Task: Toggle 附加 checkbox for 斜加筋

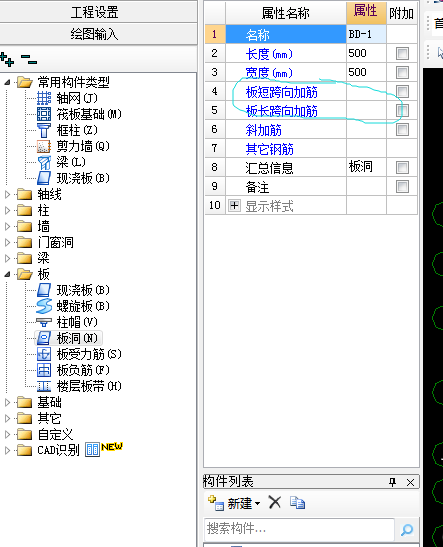Action: 402,129
